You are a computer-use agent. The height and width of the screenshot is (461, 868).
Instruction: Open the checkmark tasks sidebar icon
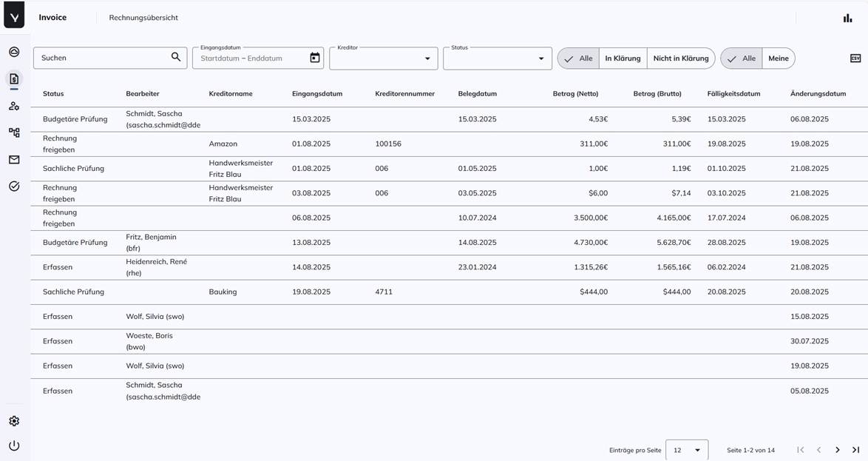[14, 186]
